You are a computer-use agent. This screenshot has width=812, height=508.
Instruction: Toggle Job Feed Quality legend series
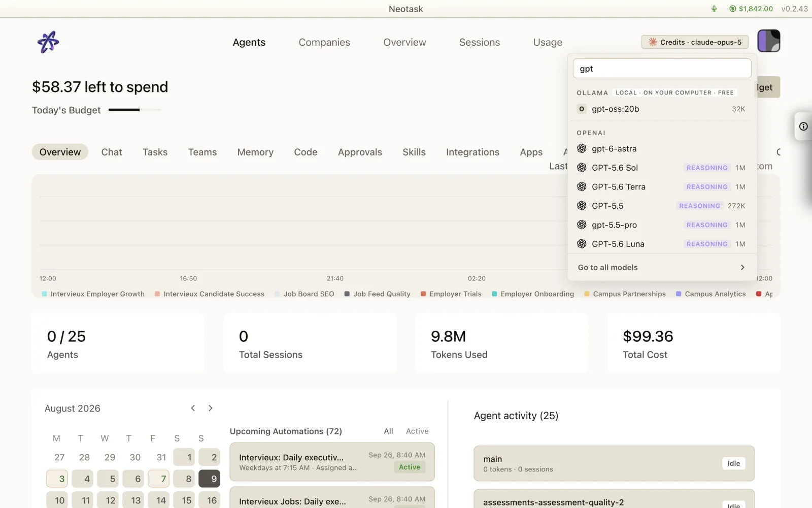coord(378,294)
